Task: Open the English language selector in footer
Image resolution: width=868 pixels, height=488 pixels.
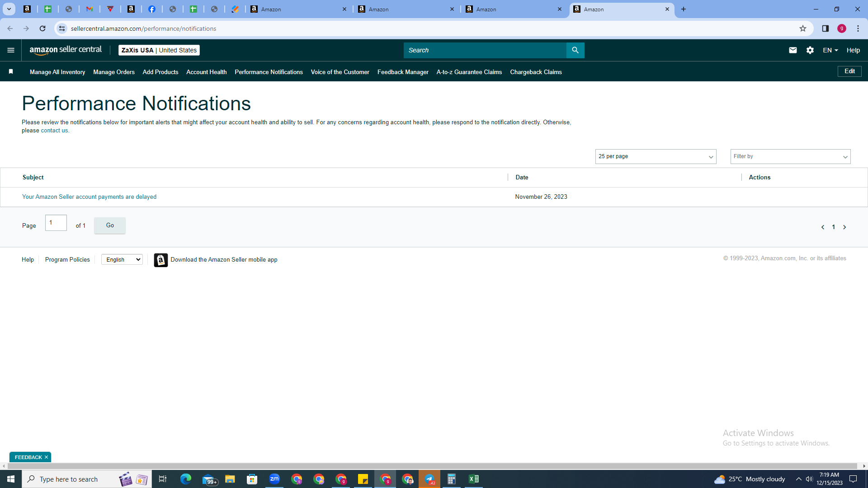Action: (x=122, y=259)
